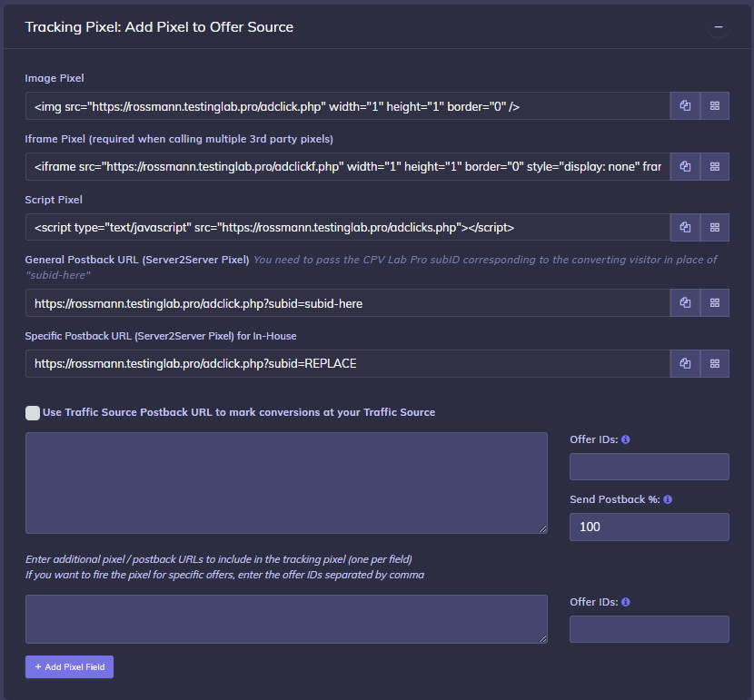Focus the Script Pixel code field
The image size is (754, 700).
[x=348, y=227]
